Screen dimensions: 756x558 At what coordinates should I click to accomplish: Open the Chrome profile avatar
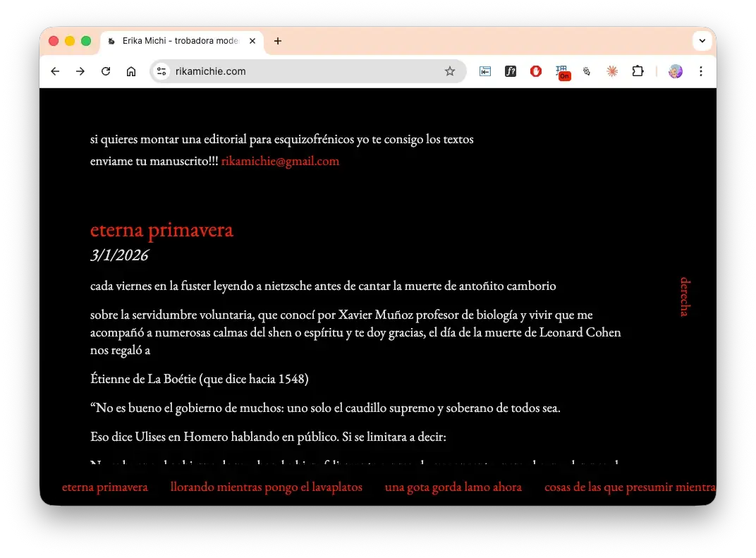(676, 71)
